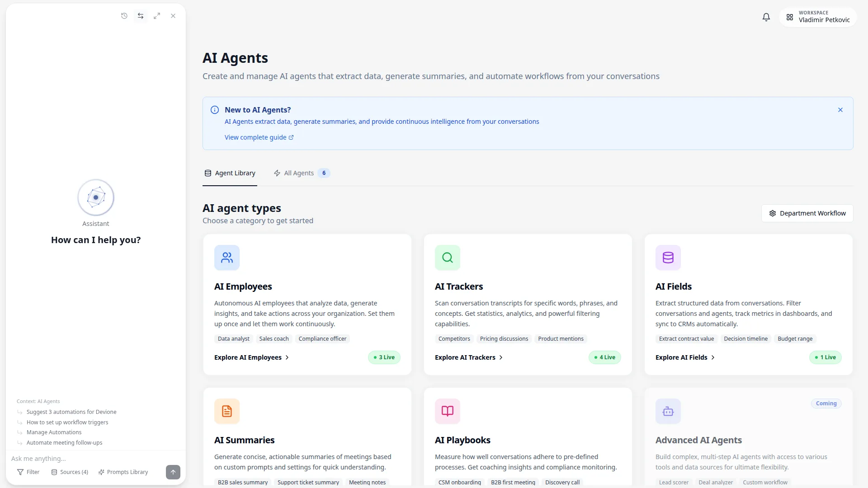Click the Compliance officer tag
Screen dimensions: 868x488
point(322,339)
